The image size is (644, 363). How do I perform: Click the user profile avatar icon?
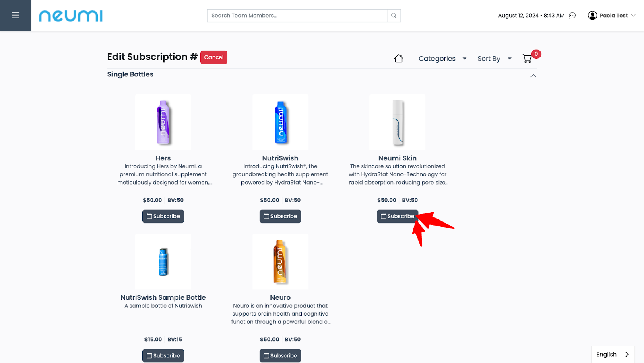click(x=592, y=16)
